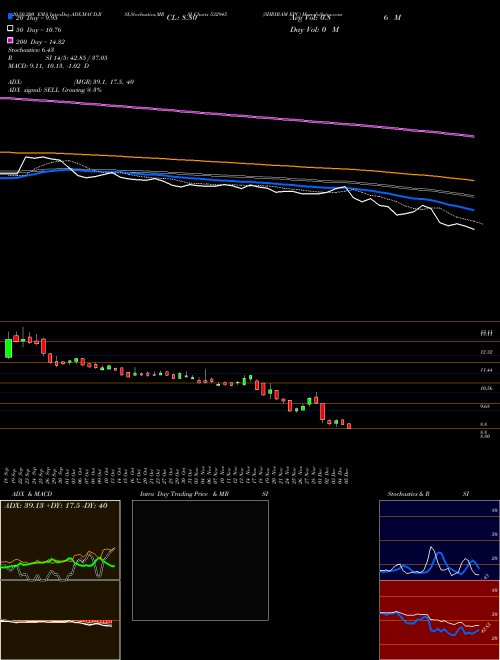Click the ADX (MGR) 39.1, 17.5, 40 line

pyautogui.click(x=71, y=82)
